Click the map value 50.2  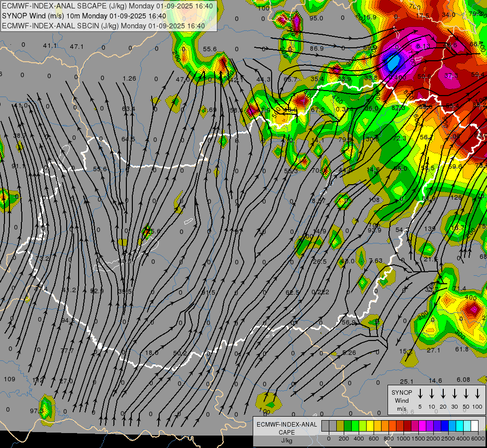pyautogui.click(x=180, y=353)
